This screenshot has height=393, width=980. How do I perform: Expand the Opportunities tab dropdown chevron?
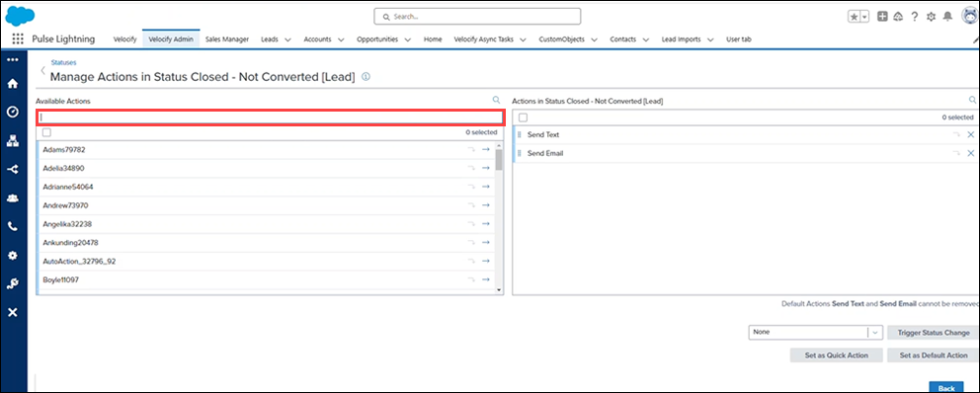(x=407, y=39)
